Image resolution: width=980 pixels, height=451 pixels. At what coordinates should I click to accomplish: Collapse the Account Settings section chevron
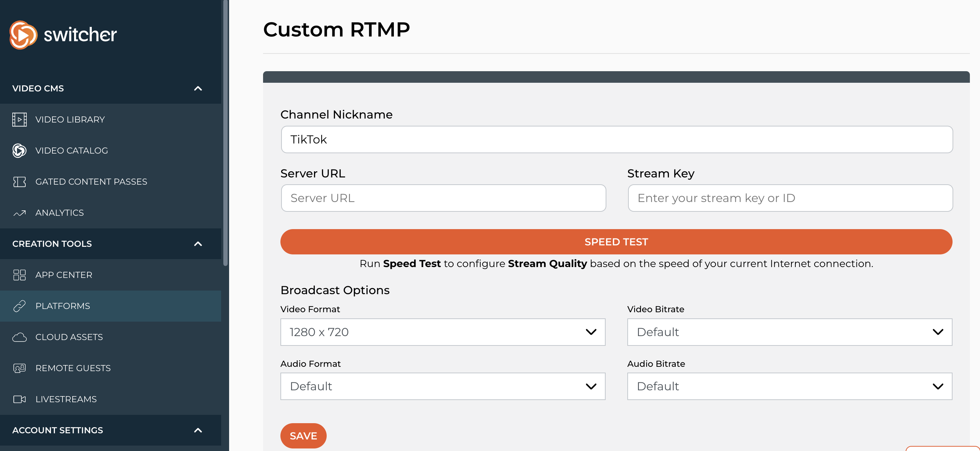[198, 430]
